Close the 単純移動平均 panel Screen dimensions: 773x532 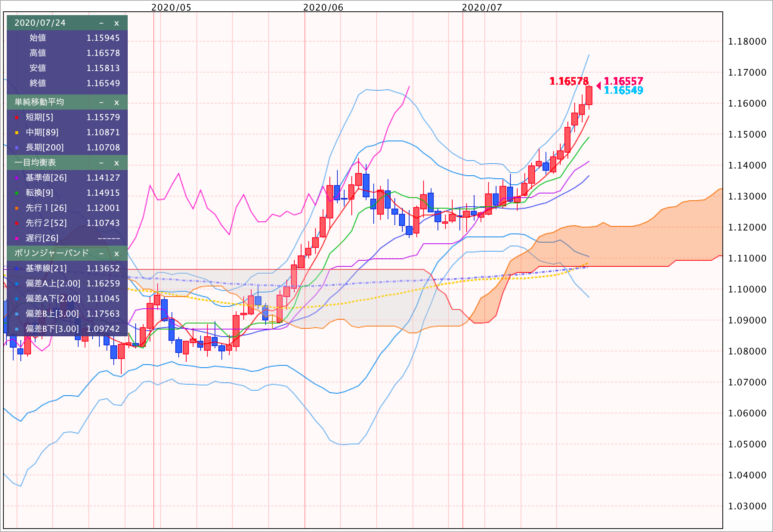[x=116, y=102]
